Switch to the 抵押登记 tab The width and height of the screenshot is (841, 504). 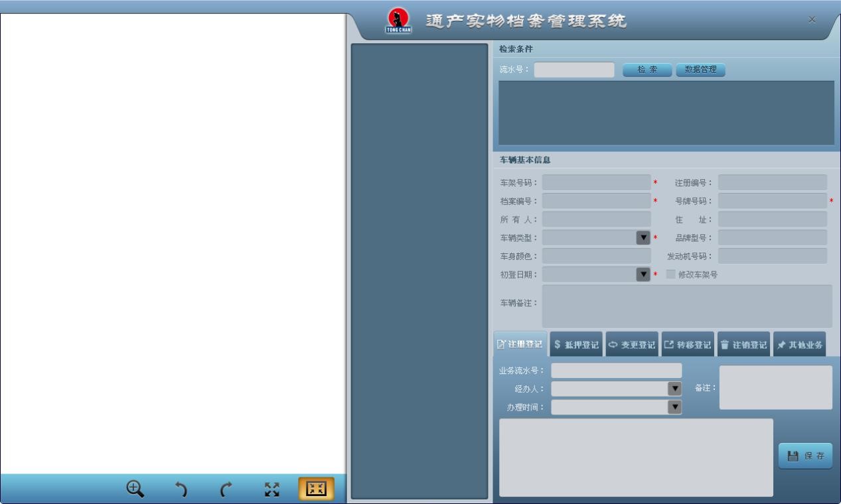pos(576,345)
